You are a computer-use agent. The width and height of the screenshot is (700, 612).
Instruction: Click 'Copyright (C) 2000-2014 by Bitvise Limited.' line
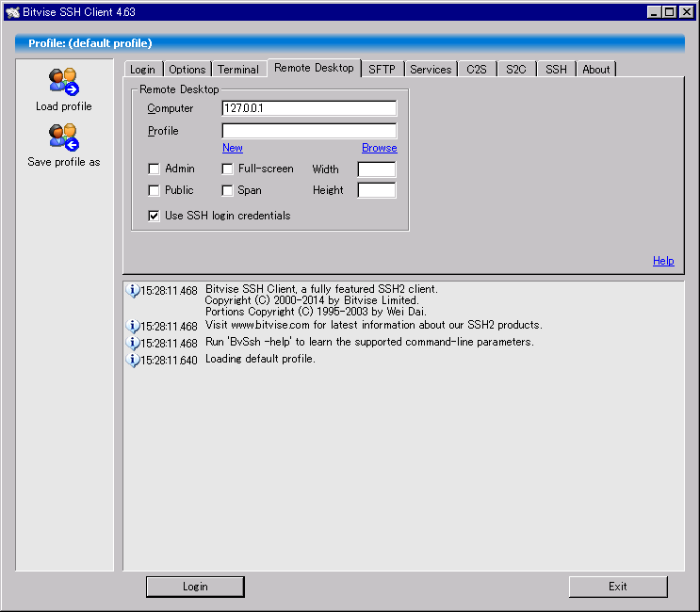pos(312,300)
